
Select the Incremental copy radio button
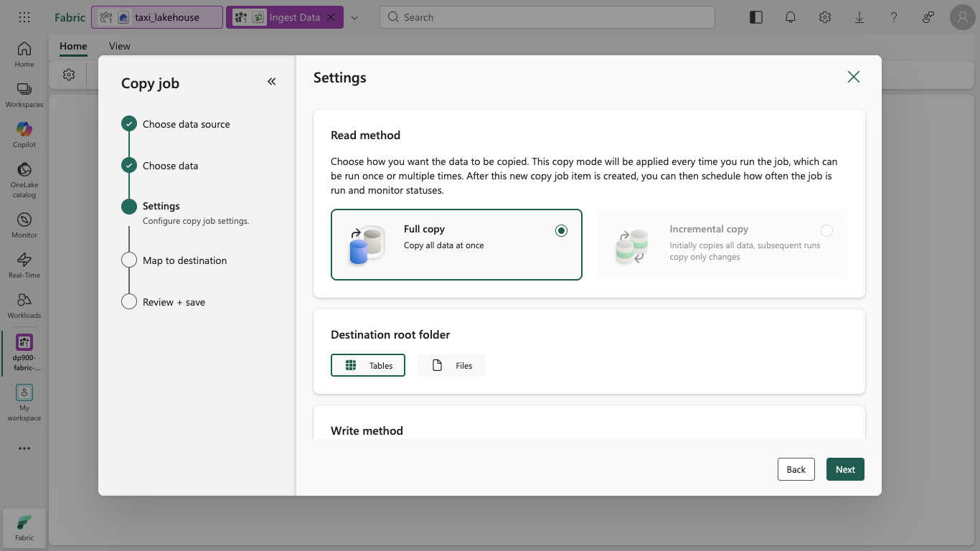point(827,230)
